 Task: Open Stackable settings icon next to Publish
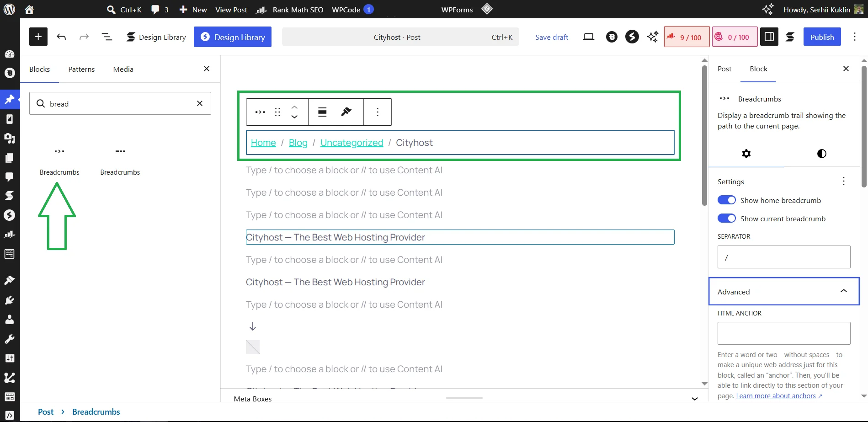tap(790, 37)
